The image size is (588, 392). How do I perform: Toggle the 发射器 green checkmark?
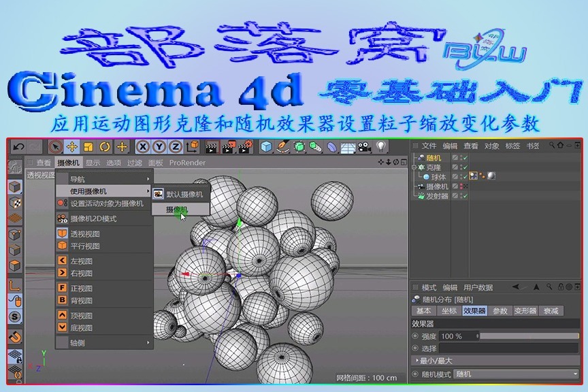[x=465, y=196]
